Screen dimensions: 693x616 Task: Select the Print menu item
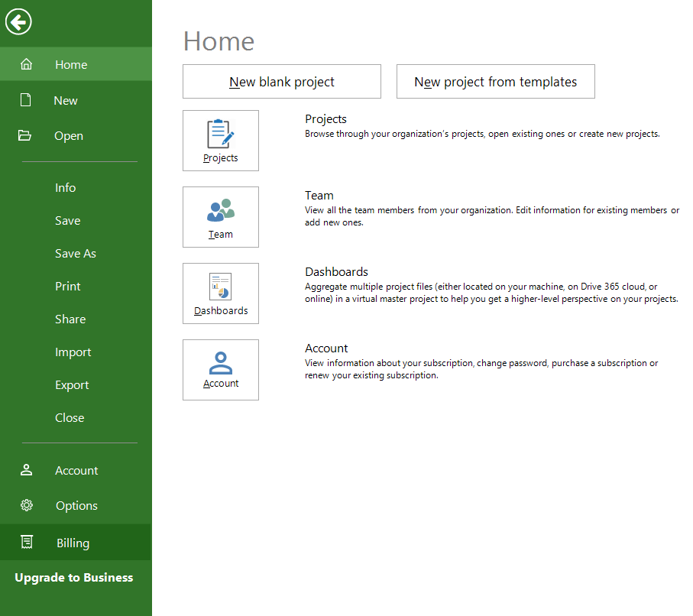(68, 286)
